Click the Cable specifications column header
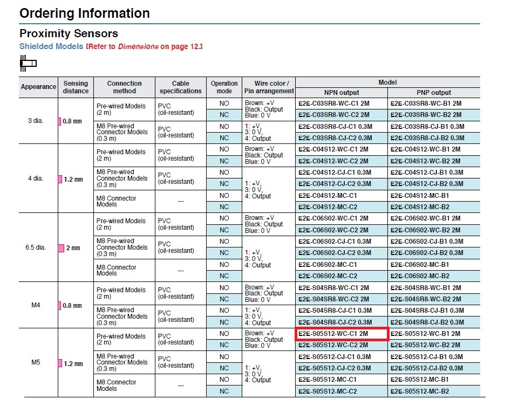The width and height of the screenshot is (532, 413). coord(181,87)
